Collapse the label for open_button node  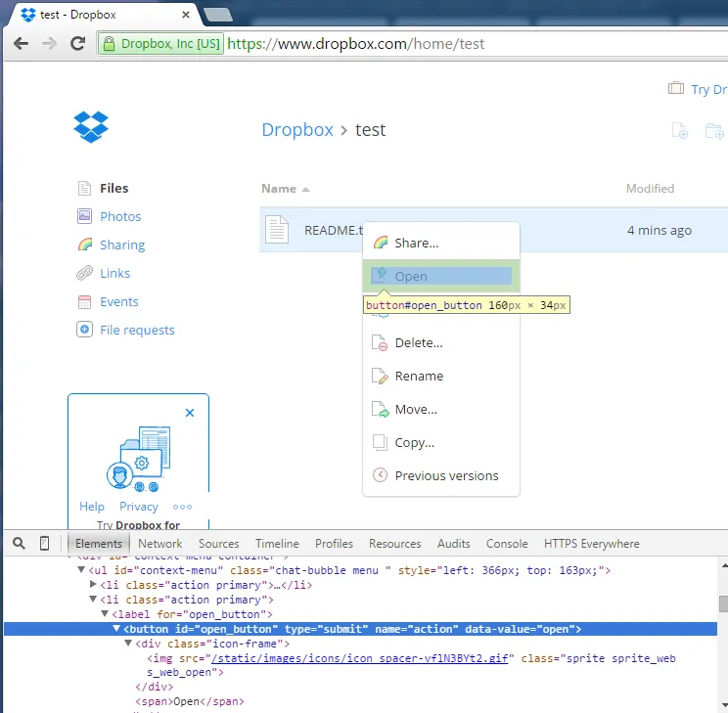(x=105, y=614)
